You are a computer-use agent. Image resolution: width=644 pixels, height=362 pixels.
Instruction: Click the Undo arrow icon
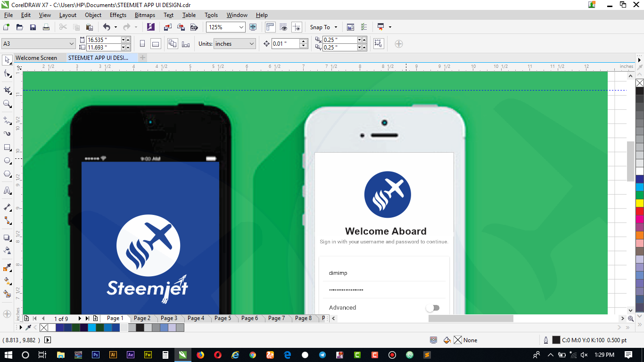click(107, 27)
